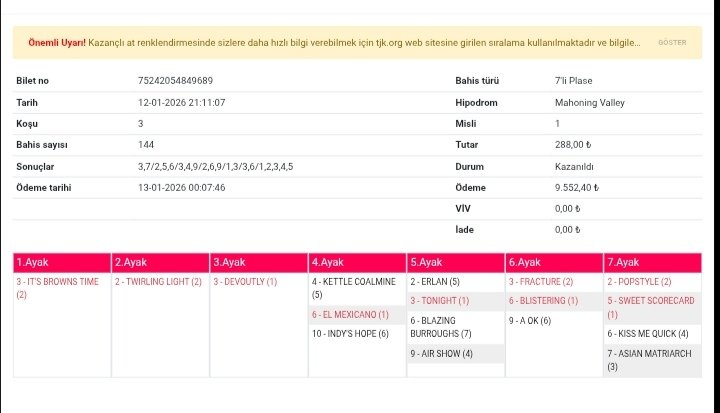
Task: Click the Bahis türü label
Action: [477, 81]
